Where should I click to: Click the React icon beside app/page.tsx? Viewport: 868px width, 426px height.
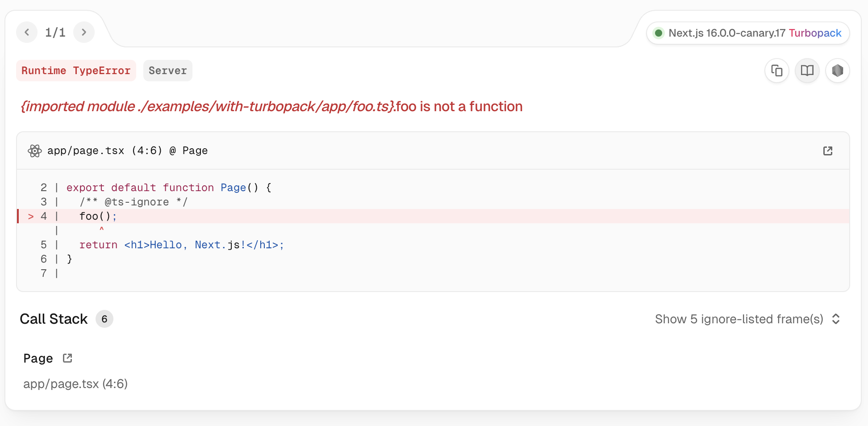[x=35, y=151]
